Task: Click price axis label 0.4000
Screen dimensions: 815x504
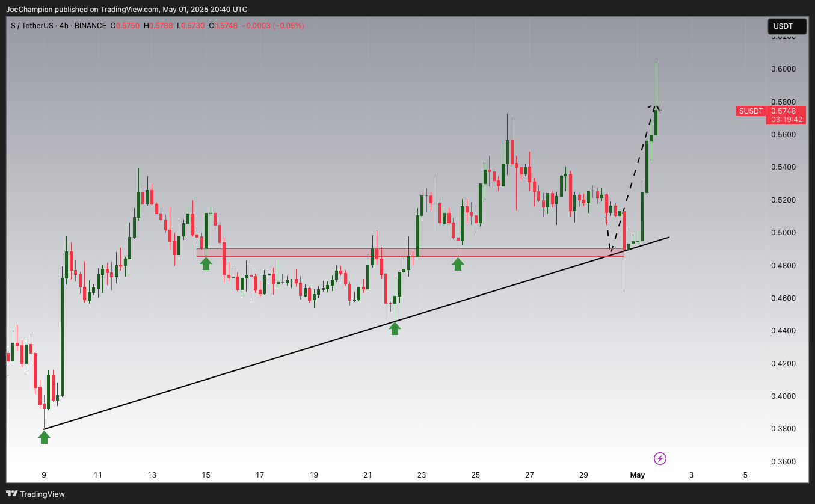Action: click(784, 396)
